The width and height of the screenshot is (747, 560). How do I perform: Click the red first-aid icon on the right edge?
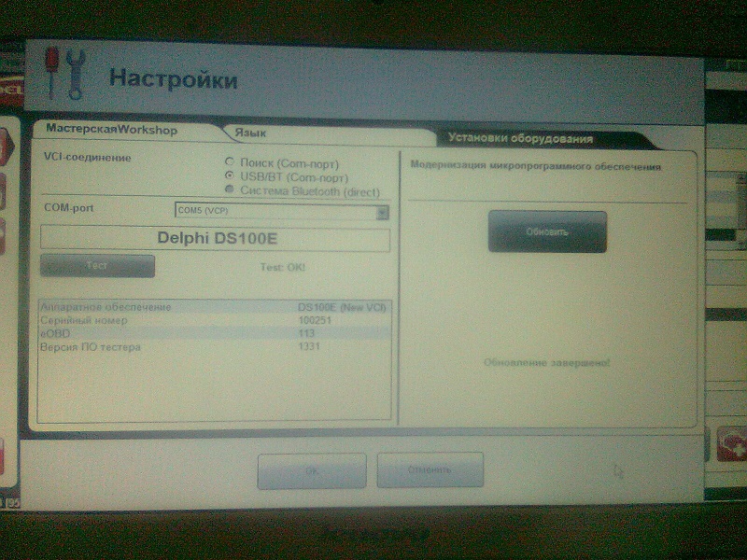tap(731, 444)
